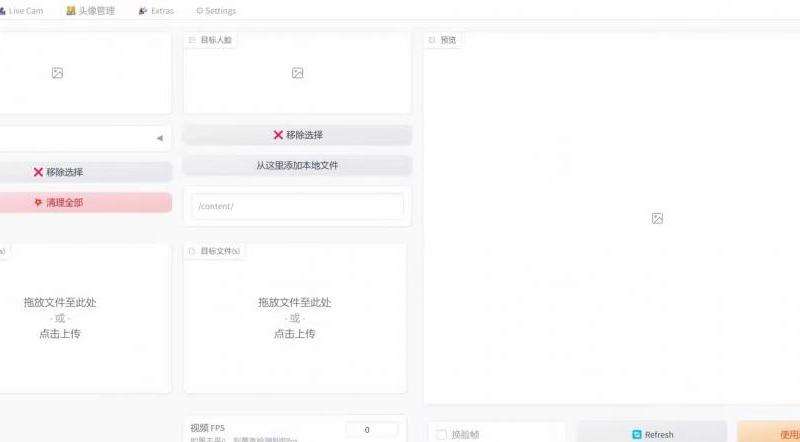Click the image placeholder icon in 预览 panel
Viewport: 800px width, 442px height.
[x=657, y=218]
